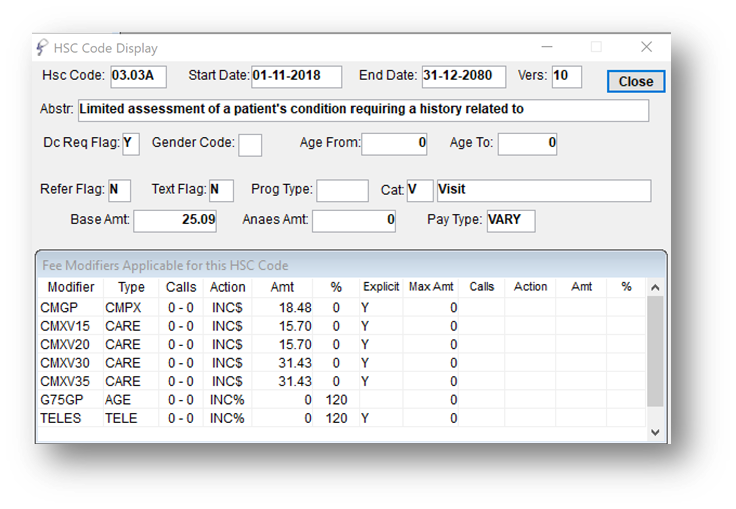The width and height of the screenshot is (736, 509).
Task: Click the Vers field showing 10
Action: coord(567,77)
